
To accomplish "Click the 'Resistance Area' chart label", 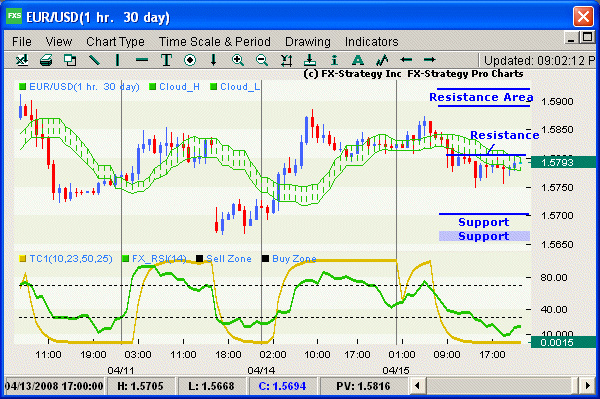I will (481, 97).
